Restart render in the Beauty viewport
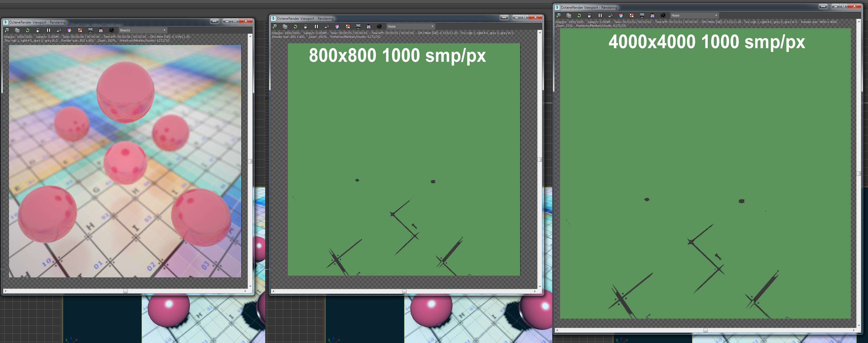The height and width of the screenshot is (343, 868). [28, 30]
